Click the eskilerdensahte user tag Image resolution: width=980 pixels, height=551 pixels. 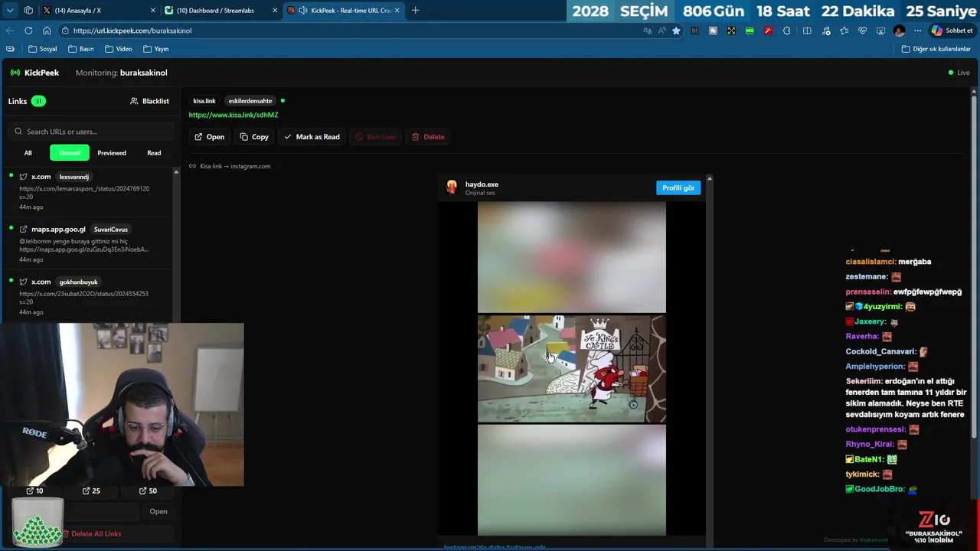point(250,101)
